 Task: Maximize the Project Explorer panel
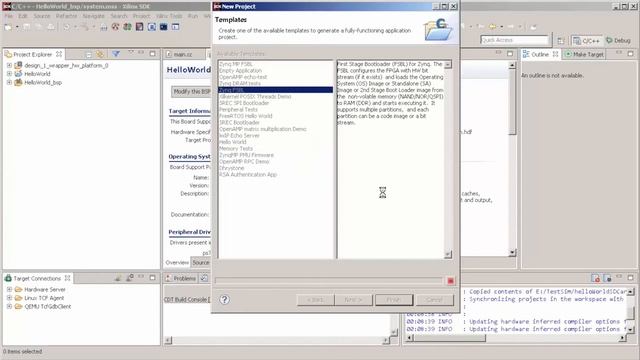click(x=152, y=53)
